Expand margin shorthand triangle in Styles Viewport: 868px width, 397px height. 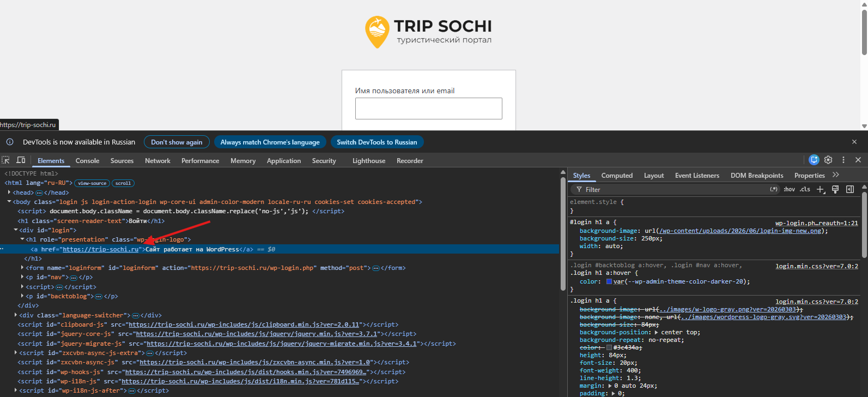point(610,386)
